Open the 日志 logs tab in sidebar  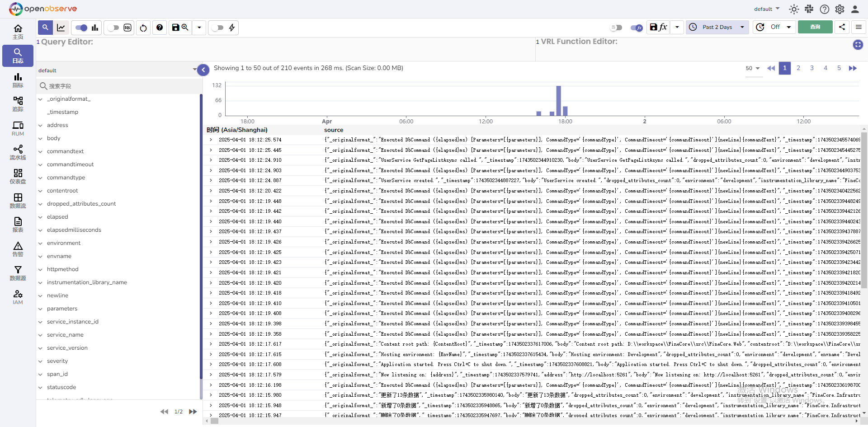click(x=18, y=56)
